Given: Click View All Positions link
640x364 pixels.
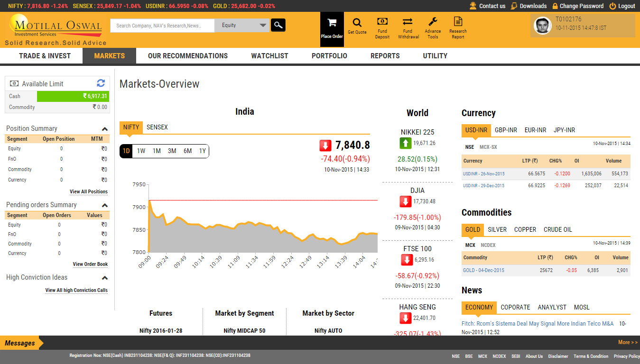Looking at the screenshot, I should (x=89, y=192).
